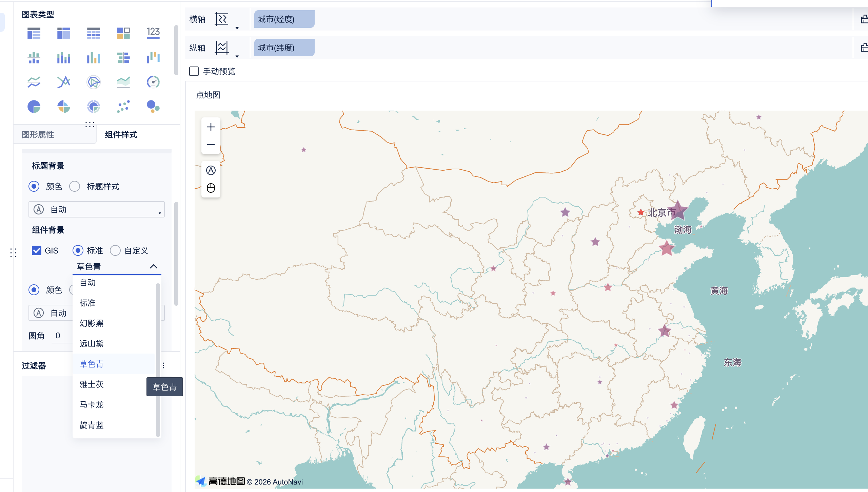This screenshot has height=492, width=868.
Task: Uncheck the GIS checkbox
Action: pyautogui.click(x=37, y=250)
